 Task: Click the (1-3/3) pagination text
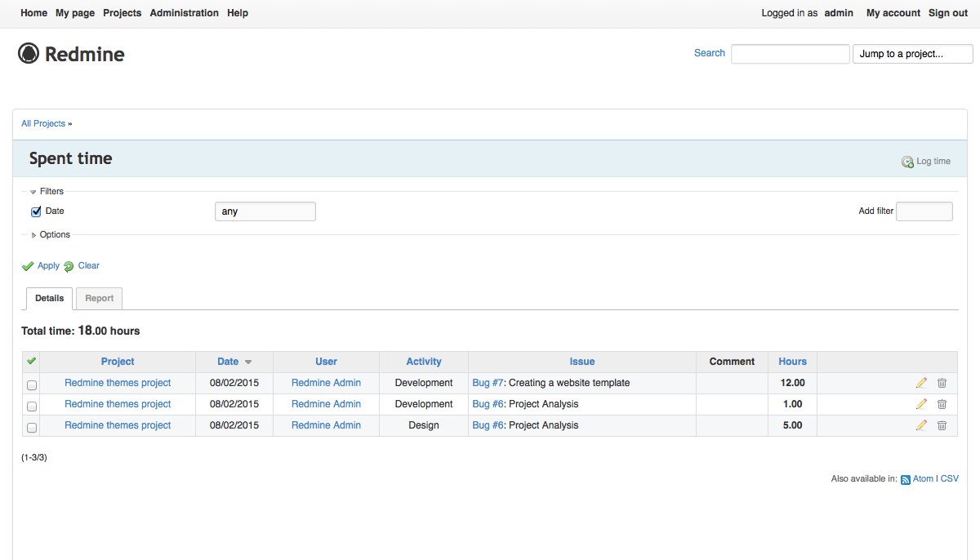pos(34,458)
